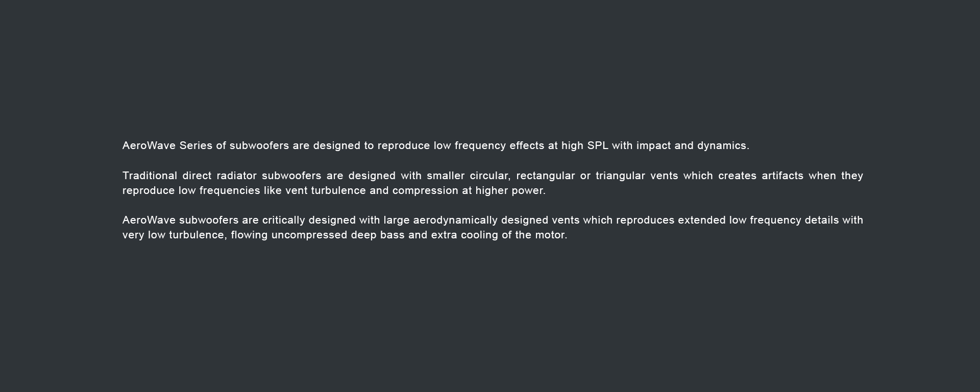The height and width of the screenshot is (392, 980).
Task: Click the words 'AeroWave subwoofers'
Action: tap(181, 220)
